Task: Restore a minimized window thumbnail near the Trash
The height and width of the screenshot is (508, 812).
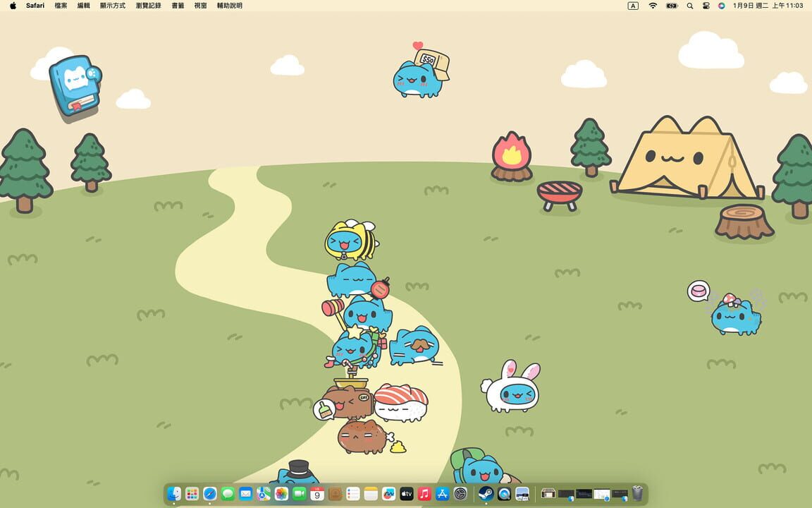Action: coord(620,493)
